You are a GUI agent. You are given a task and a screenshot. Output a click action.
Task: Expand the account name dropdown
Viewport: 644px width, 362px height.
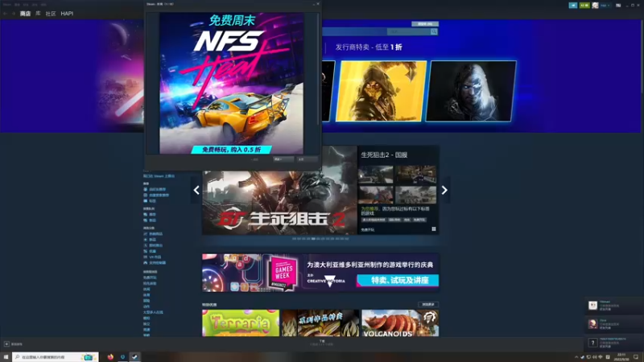tap(605, 6)
